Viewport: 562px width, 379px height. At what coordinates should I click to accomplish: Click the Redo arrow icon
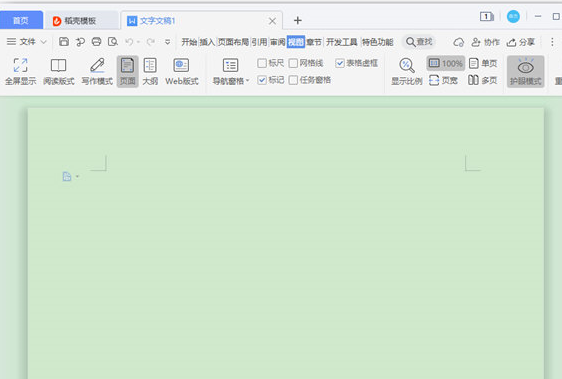[151, 42]
